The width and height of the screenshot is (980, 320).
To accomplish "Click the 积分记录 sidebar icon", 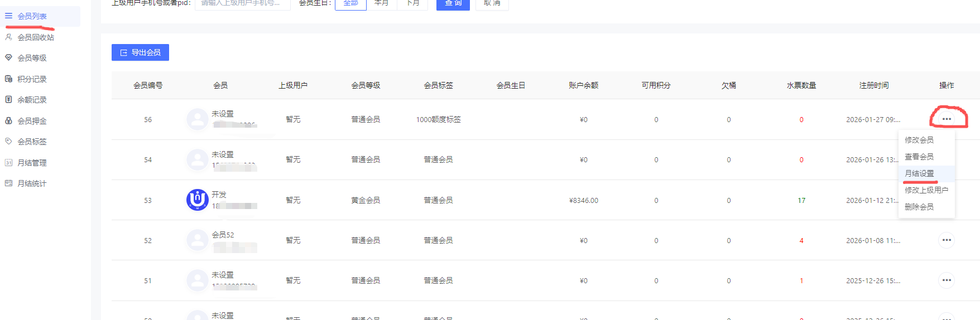I will point(8,79).
